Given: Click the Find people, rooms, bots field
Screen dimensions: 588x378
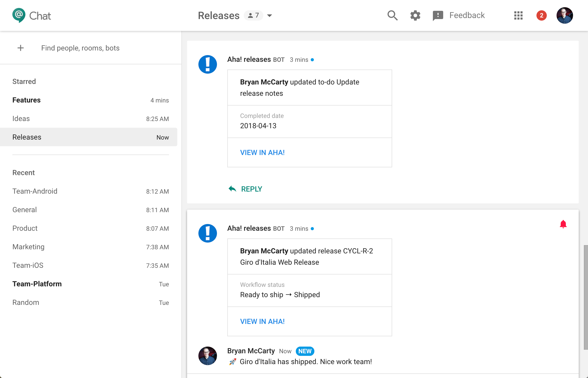Looking at the screenshot, I should [80, 48].
